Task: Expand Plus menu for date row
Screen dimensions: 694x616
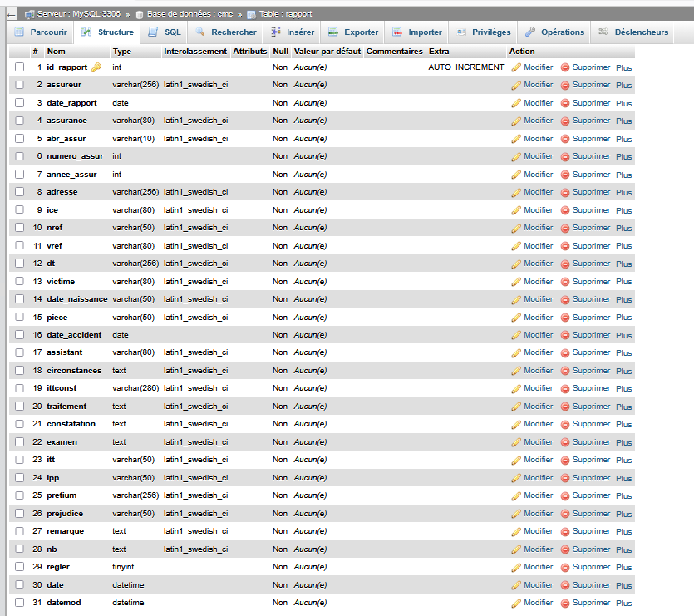Action: tap(623, 585)
